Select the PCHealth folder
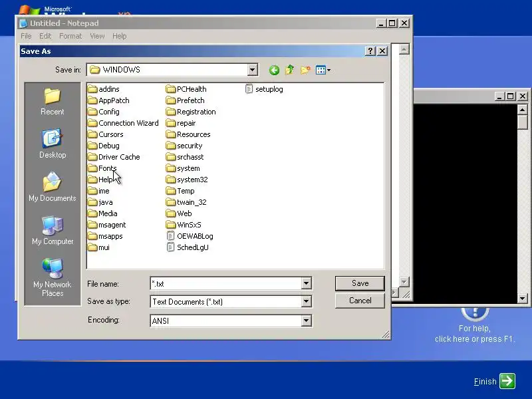Screen dimensions: 532x399 coord(186,89)
